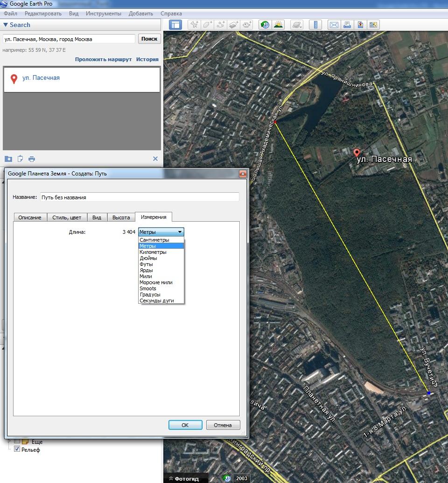The image size is (448, 483).
Task: Uncheck the Рельеф layer checkbox
Action: coord(17,449)
